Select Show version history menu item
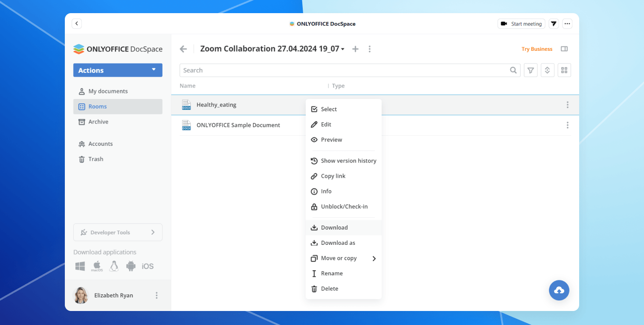 348,161
